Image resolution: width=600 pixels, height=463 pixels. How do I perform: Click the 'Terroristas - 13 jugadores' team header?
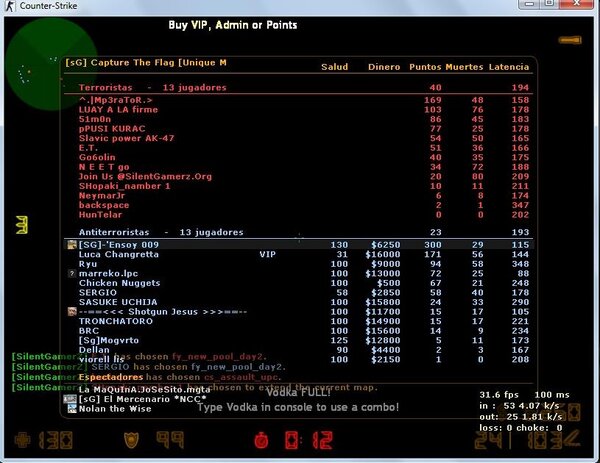point(153,88)
